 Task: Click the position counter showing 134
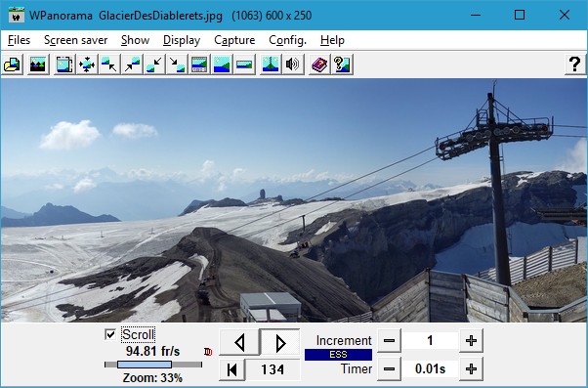click(273, 369)
